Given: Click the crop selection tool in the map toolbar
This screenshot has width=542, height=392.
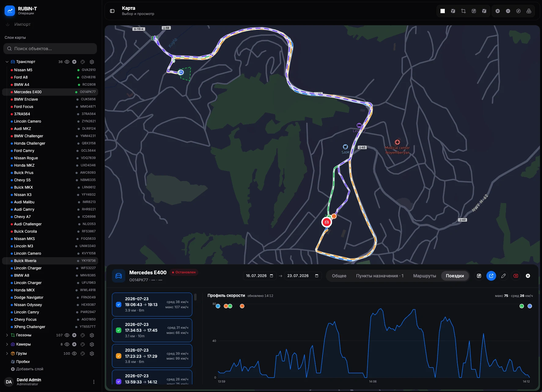Looking at the screenshot, I should 463,11.
